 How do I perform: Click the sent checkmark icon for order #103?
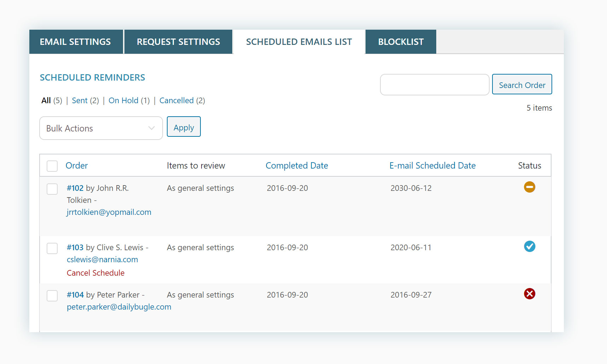[529, 246]
